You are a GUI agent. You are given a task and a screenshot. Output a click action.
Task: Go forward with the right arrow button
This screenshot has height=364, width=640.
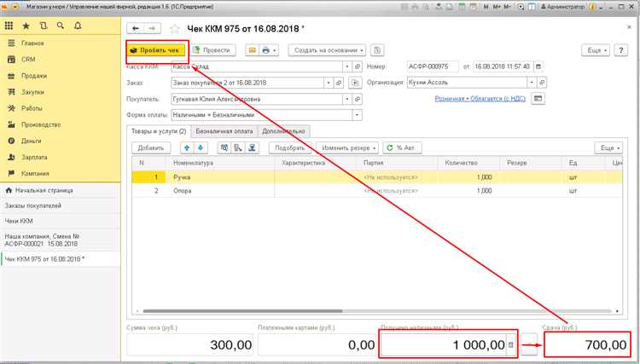[x=152, y=28]
